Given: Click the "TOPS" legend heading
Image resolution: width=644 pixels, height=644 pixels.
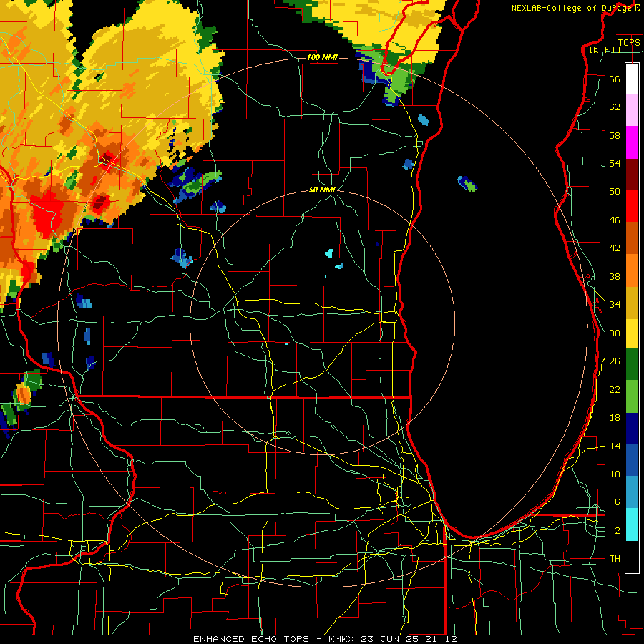Looking at the screenshot, I should coord(629,43).
